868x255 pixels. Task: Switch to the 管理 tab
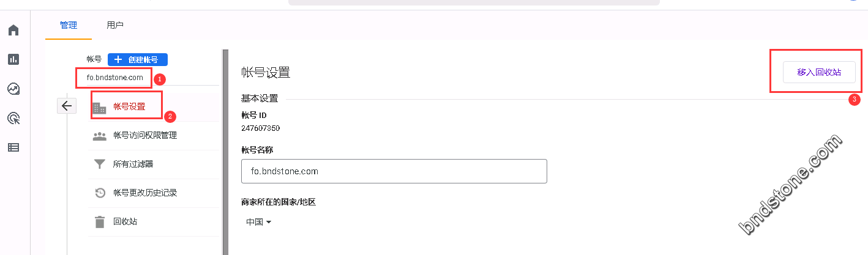click(x=69, y=26)
